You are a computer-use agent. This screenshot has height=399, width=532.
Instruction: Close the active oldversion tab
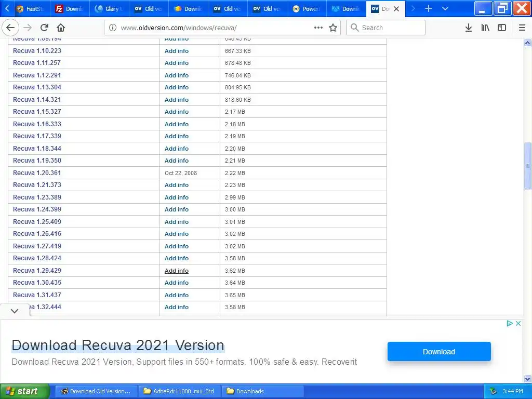pos(396,9)
